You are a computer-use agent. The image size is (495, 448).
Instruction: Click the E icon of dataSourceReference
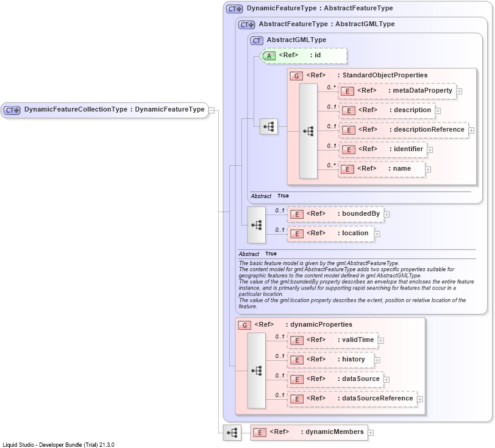297,399
